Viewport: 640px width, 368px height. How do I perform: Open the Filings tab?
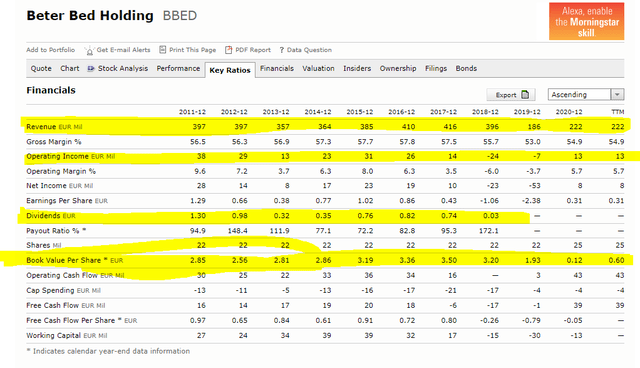436,69
